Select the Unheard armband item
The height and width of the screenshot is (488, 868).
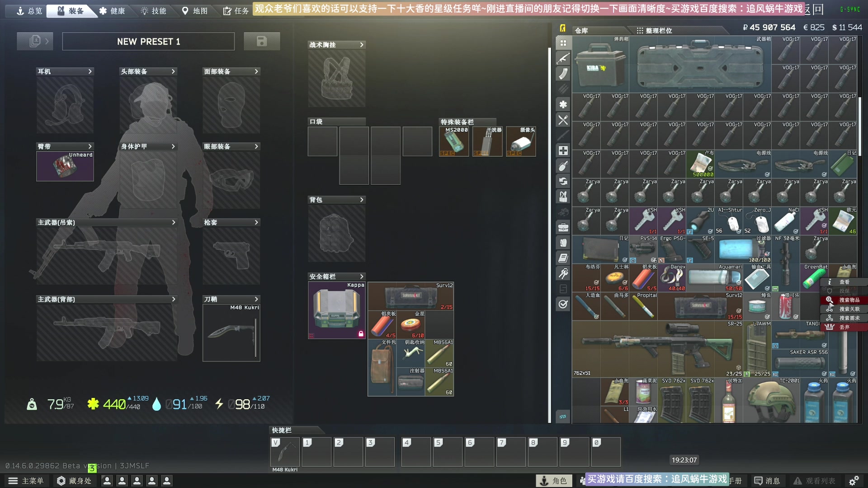[x=65, y=166]
